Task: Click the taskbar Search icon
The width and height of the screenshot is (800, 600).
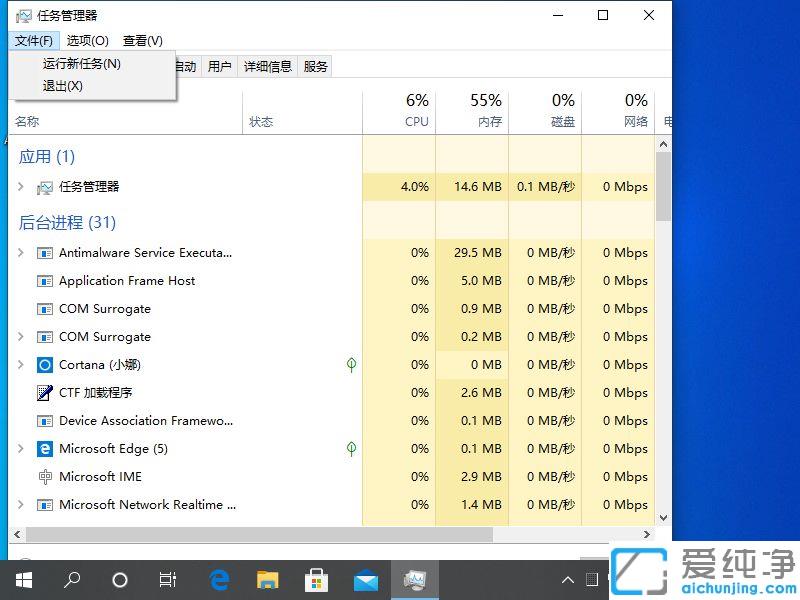Action: click(x=71, y=580)
